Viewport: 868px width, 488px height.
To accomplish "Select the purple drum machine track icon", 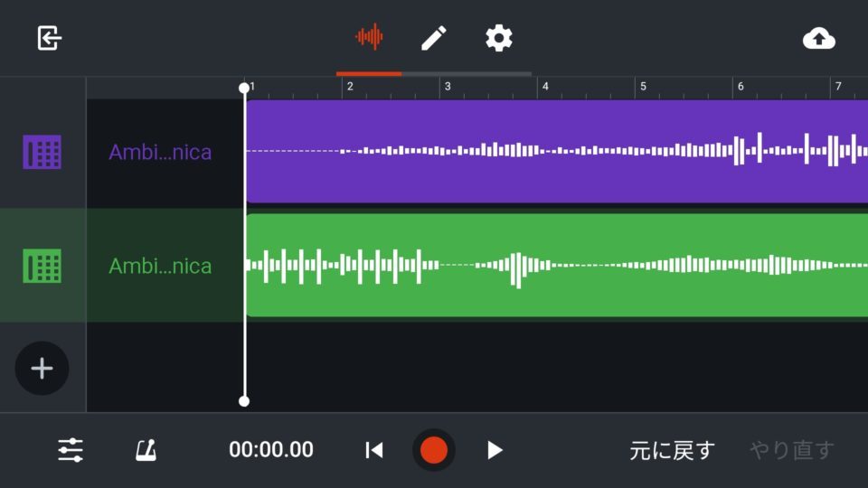I will [42, 152].
